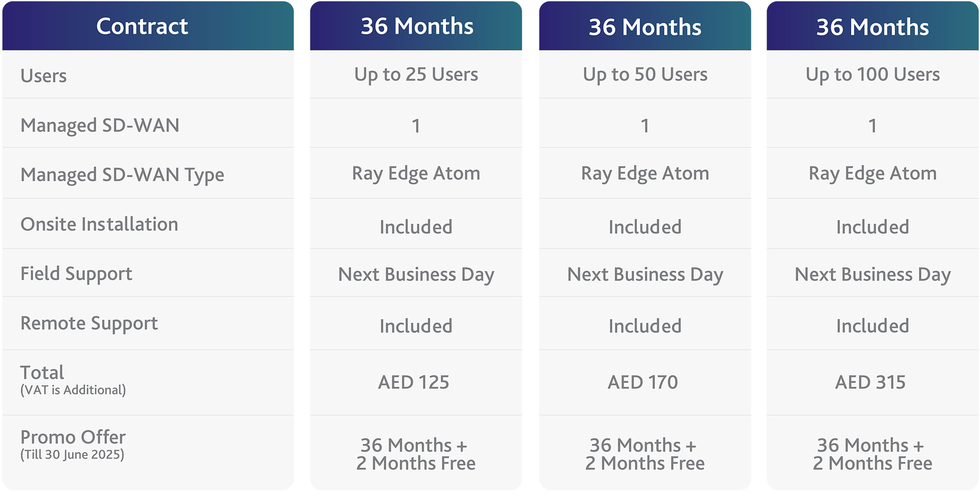Image resolution: width=980 pixels, height=496 pixels.
Task: Click the promo offer text under AED 315
Action: click(x=872, y=454)
